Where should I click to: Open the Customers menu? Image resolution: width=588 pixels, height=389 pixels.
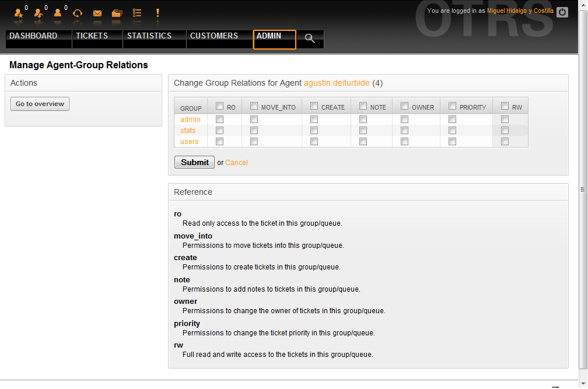214,36
